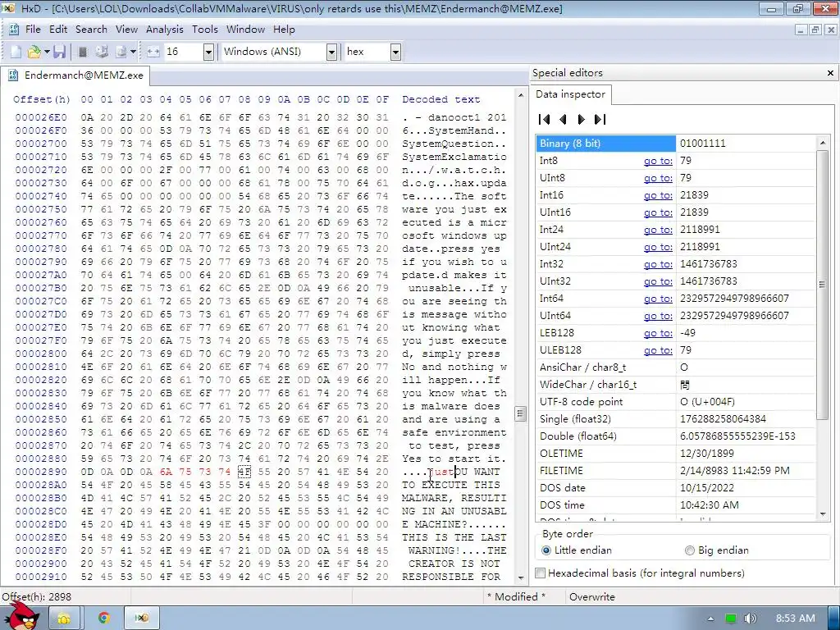The height and width of the screenshot is (630, 840).
Task: Click 'go to:' link for ULEB128
Action: pyautogui.click(x=658, y=349)
